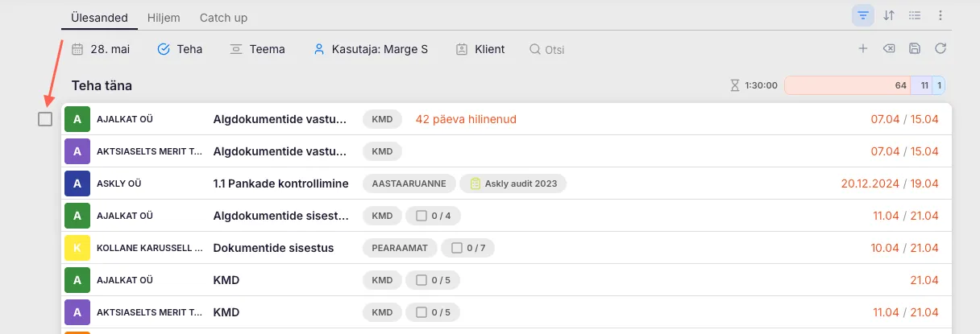The width and height of the screenshot is (980, 334).
Task: Open the Catch up tab
Action: (x=223, y=17)
